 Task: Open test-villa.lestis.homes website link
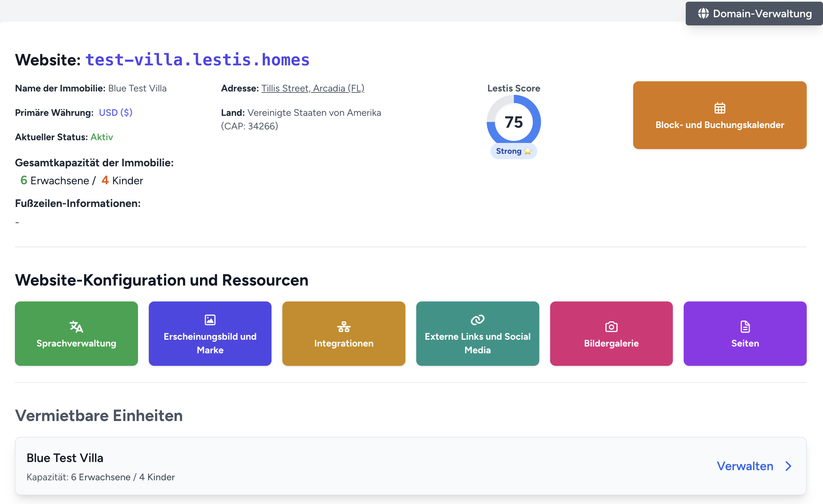(x=197, y=60)
